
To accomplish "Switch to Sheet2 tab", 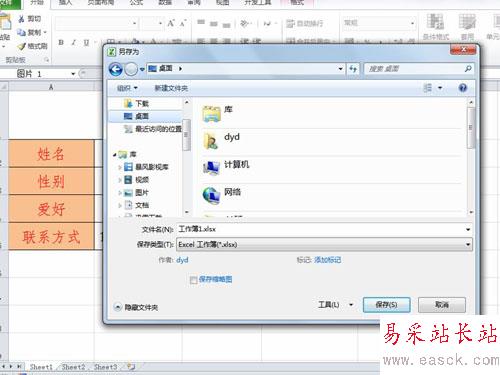I will [x=73, y=367].
